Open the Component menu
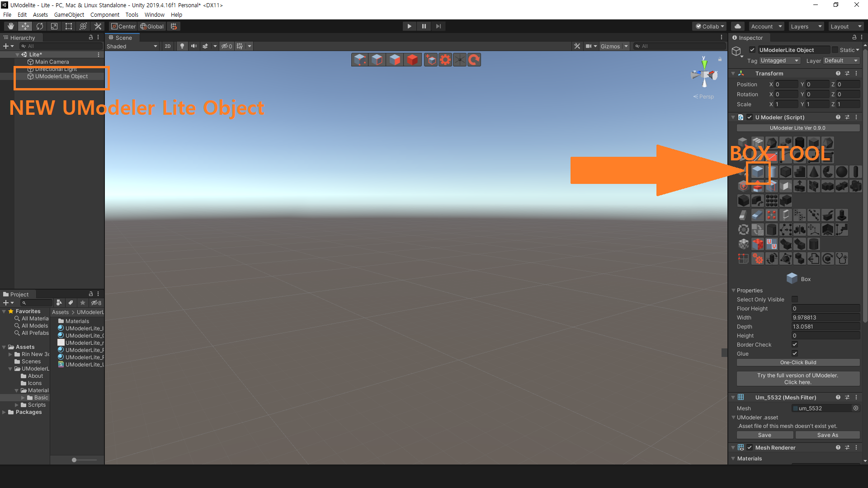The width and height of the screenshot is (868, 488). click(105, 14)
